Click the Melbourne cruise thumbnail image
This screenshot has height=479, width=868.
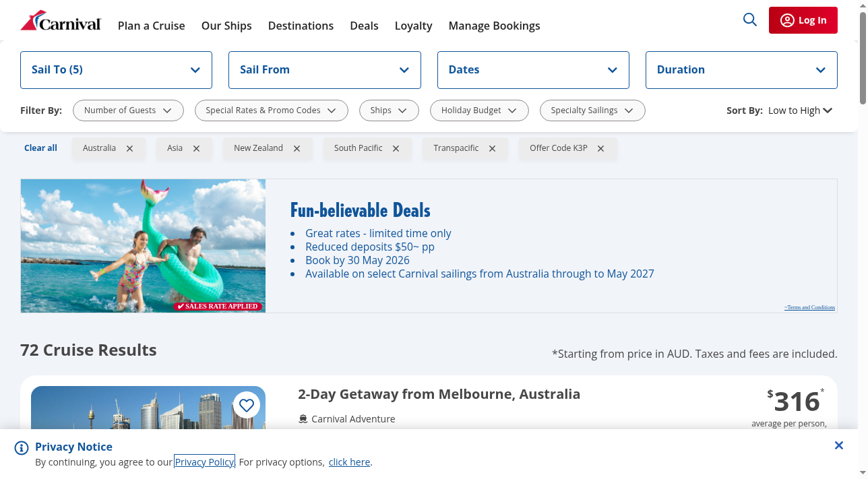pos(148,408)
